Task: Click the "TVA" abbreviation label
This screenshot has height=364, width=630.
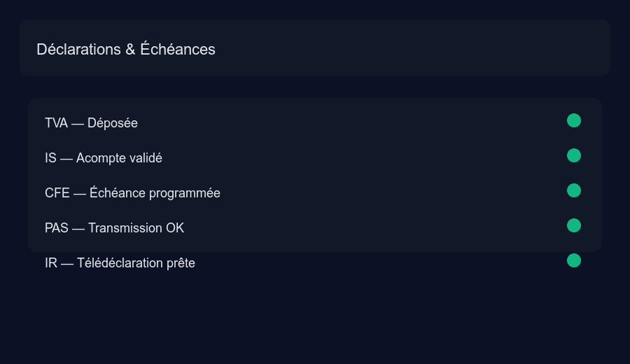Action: (56, 123)
